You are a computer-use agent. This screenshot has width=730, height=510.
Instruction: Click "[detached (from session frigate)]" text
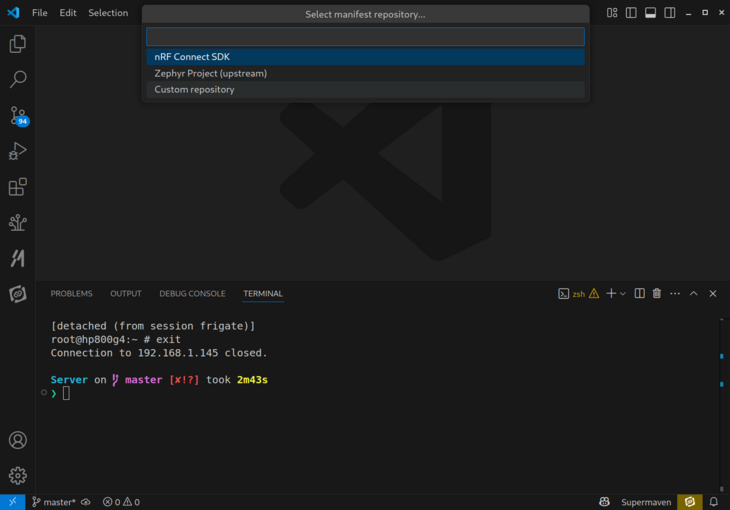pos(153,326)
